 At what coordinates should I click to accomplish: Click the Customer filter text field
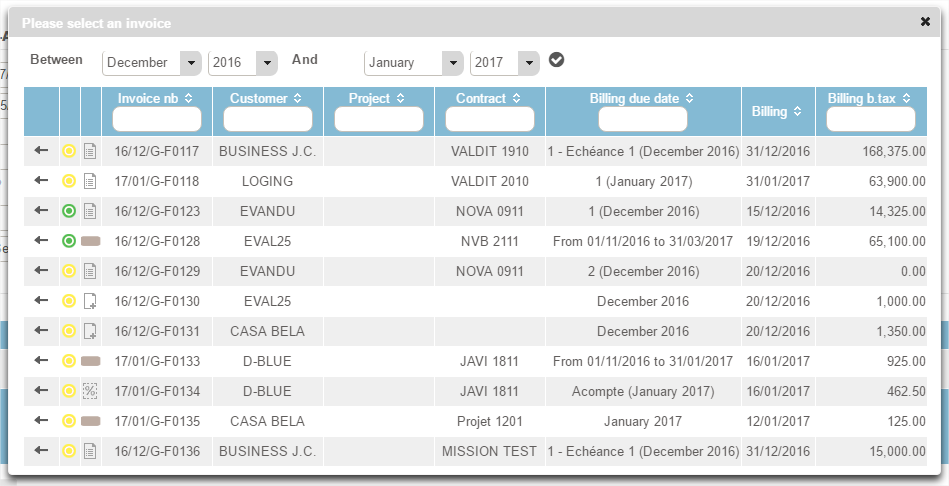tap(268, 120)
